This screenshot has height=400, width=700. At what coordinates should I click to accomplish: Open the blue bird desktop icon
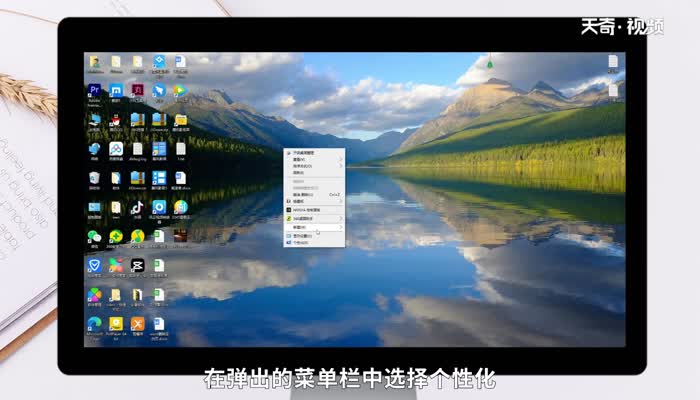(94, 149)
